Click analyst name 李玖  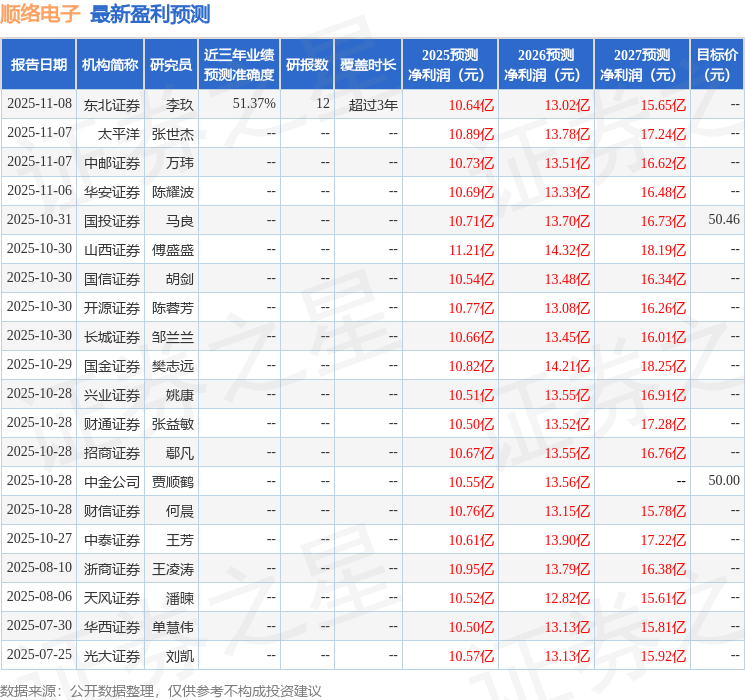coord(180,104)
